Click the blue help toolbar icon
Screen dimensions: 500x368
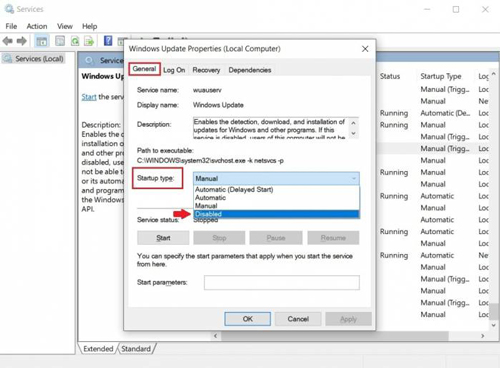pyautogui.click(x=108, y=41)
